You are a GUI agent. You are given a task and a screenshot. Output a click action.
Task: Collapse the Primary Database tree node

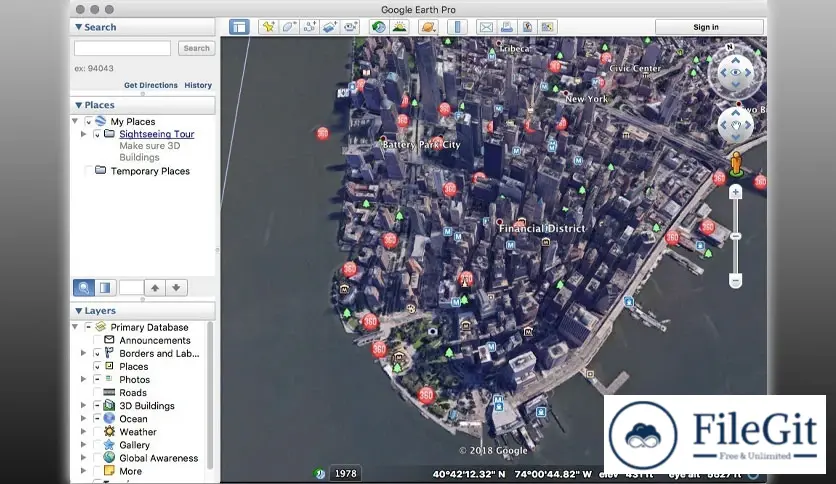pyautogui.click(x=75, y=327)
